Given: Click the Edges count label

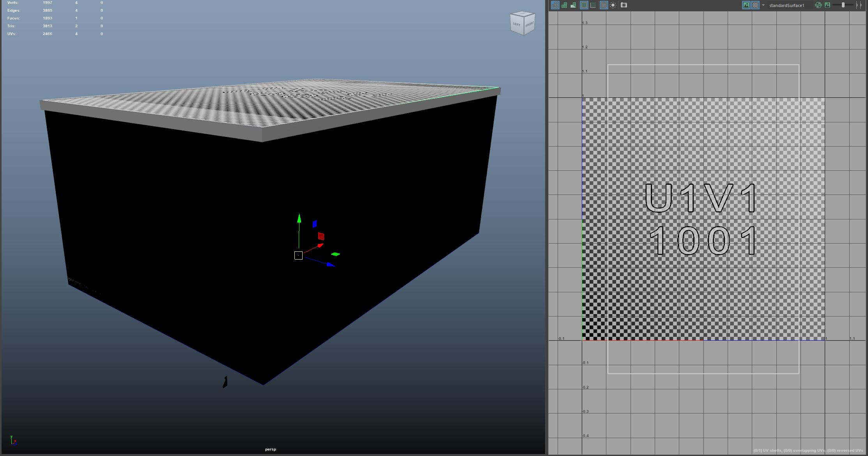Looking at the screenshot, I should click(x=14, y=11).
